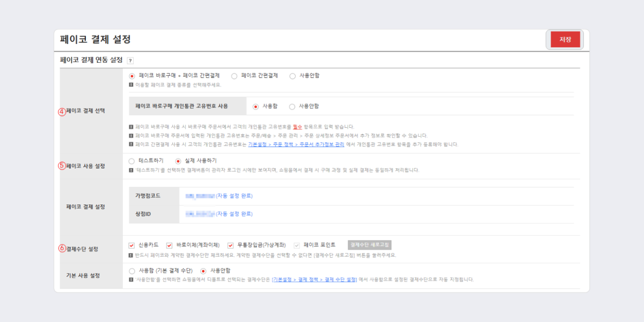
Task: Click the 페이코 사용 설정 row label
Action: (86, 166)
